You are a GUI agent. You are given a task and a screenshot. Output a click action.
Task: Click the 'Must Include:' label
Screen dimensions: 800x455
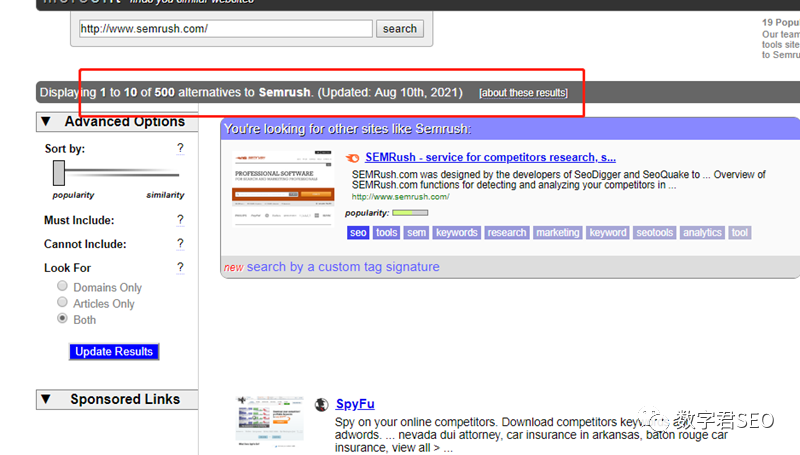click(x=79, y=220)
